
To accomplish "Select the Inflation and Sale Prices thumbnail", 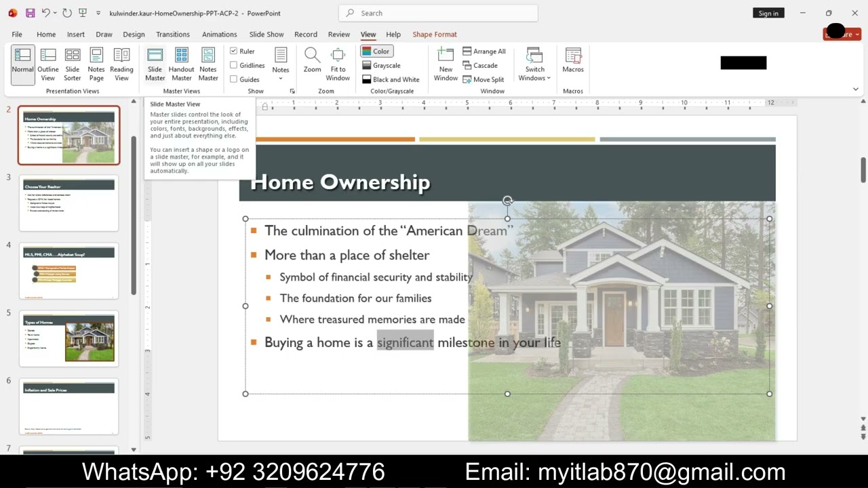I will click(68, 406).
